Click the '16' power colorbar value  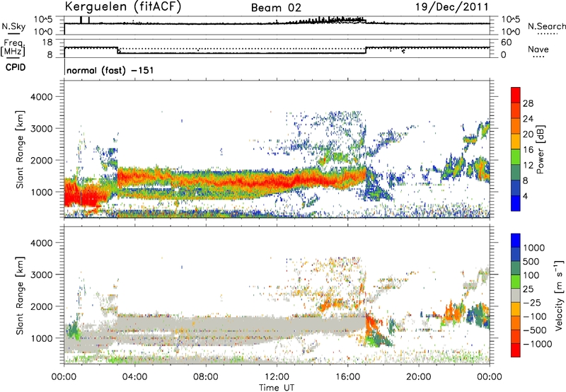[528, 149]
